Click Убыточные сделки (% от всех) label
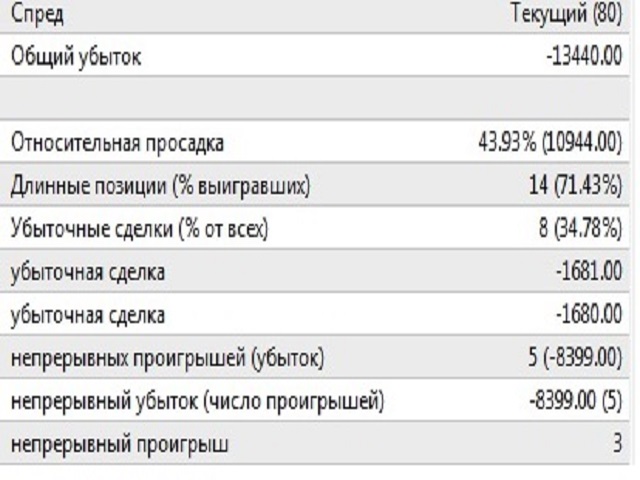The width and height of the screenshot is (640, 480). [x=140, y=229]
